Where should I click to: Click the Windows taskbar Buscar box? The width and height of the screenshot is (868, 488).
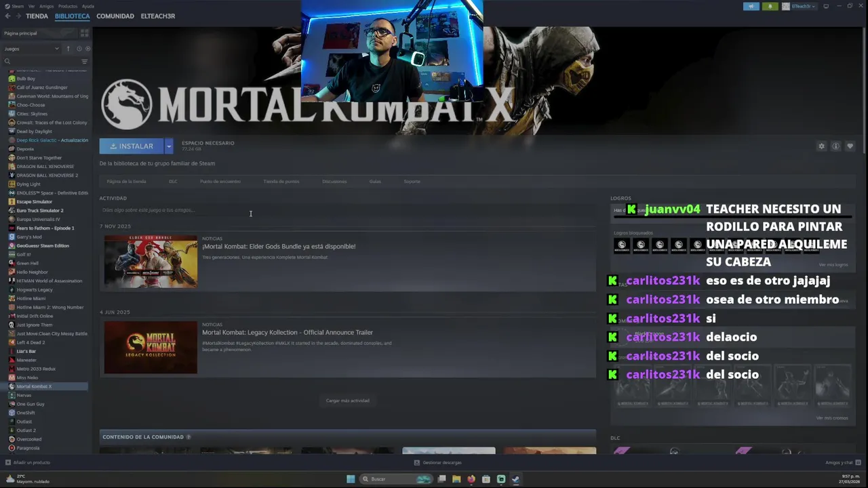396,479
